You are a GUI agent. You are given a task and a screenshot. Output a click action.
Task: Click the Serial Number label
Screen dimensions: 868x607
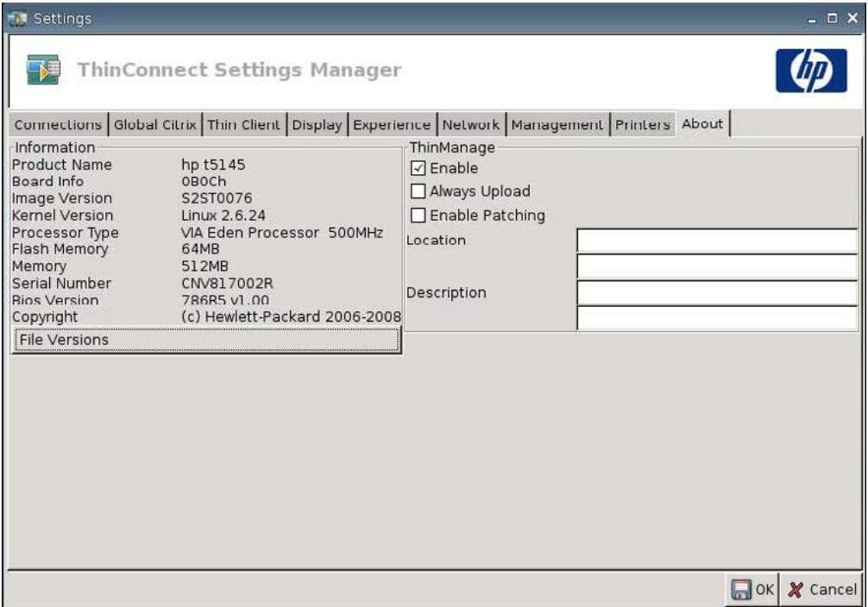tap(61, 284)
